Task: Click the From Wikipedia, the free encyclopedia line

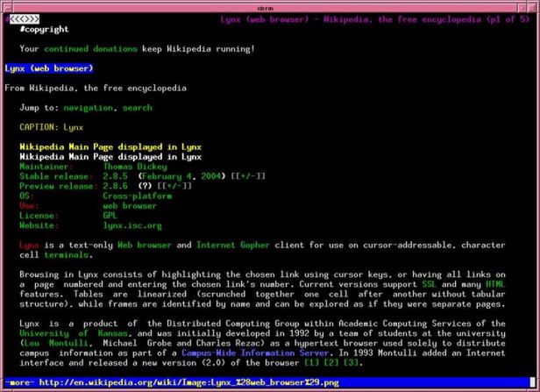Action: (96, 89)
